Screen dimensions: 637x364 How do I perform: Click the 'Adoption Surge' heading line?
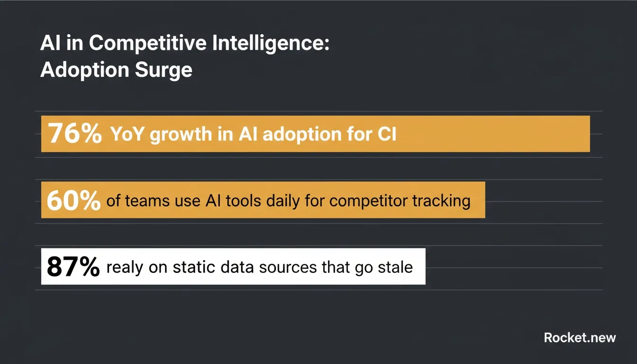pos(117,70)
